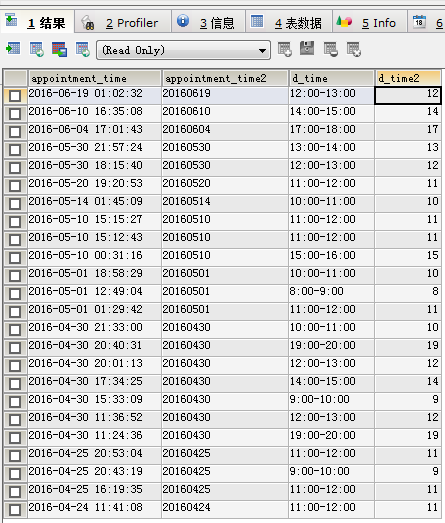Go to the 5 Info tab
The image size is (445, 523).
point(370,22)
